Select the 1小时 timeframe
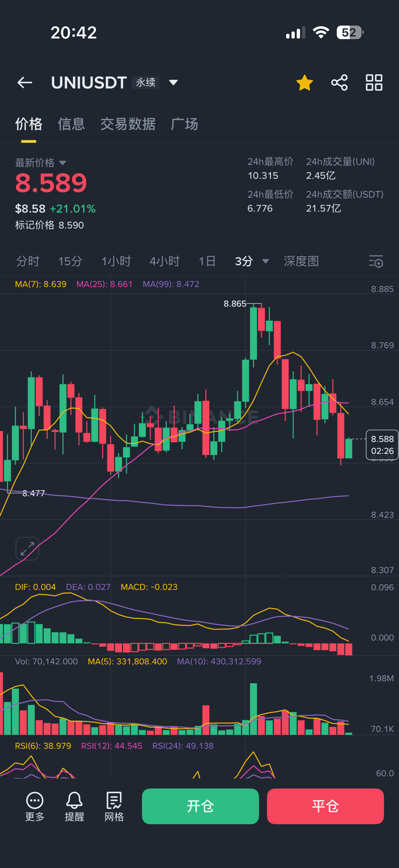 click(x=116, y=261)
